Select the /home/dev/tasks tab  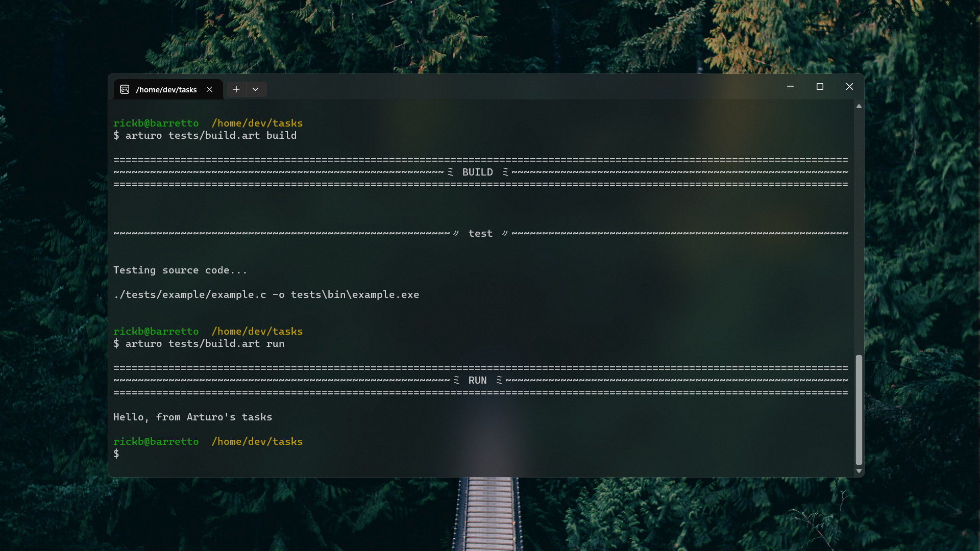166,89
